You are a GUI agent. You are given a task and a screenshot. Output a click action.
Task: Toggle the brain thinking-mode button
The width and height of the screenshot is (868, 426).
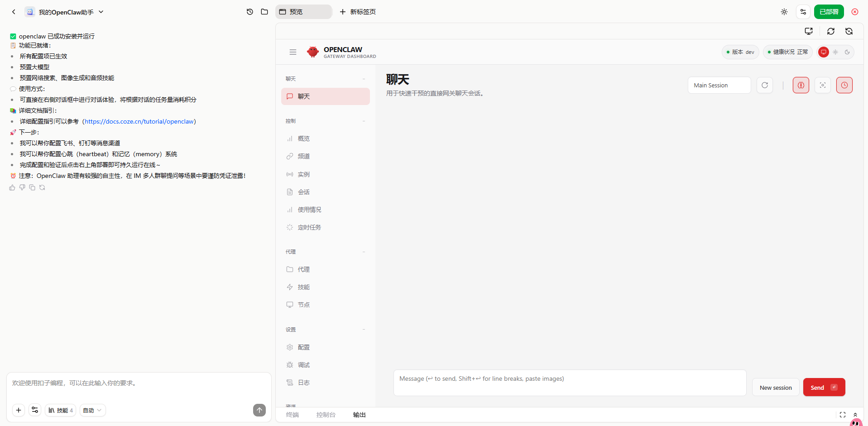point(801,85)
